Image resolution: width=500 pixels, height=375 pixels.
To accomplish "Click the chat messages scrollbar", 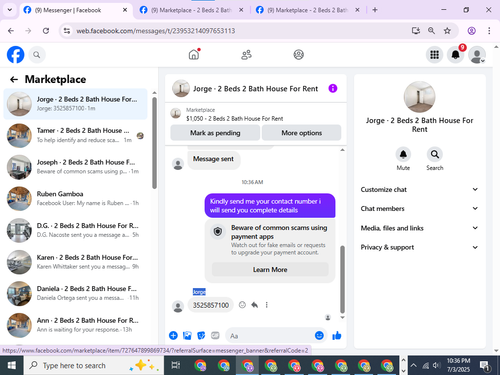I will coord(342,279).
